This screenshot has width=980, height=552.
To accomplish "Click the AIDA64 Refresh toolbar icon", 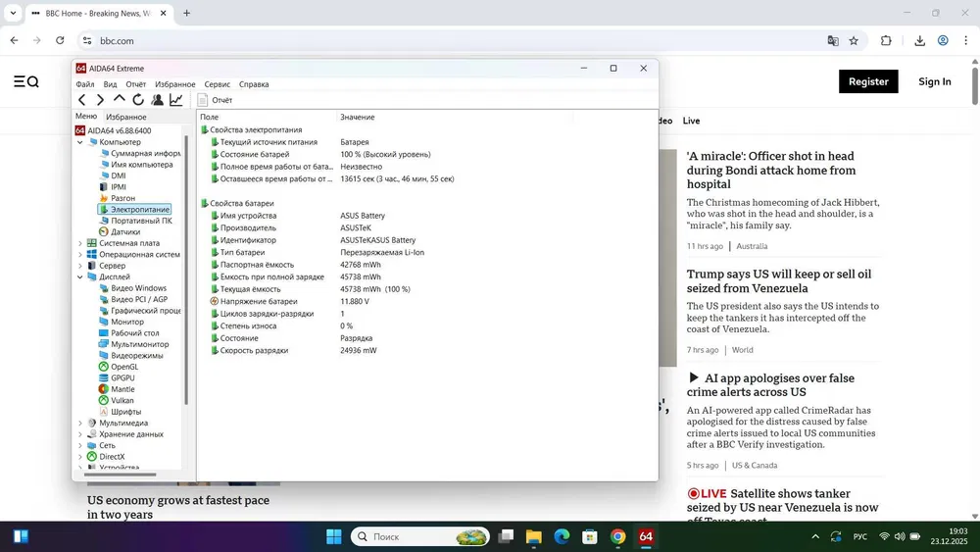I will point(138,100).
